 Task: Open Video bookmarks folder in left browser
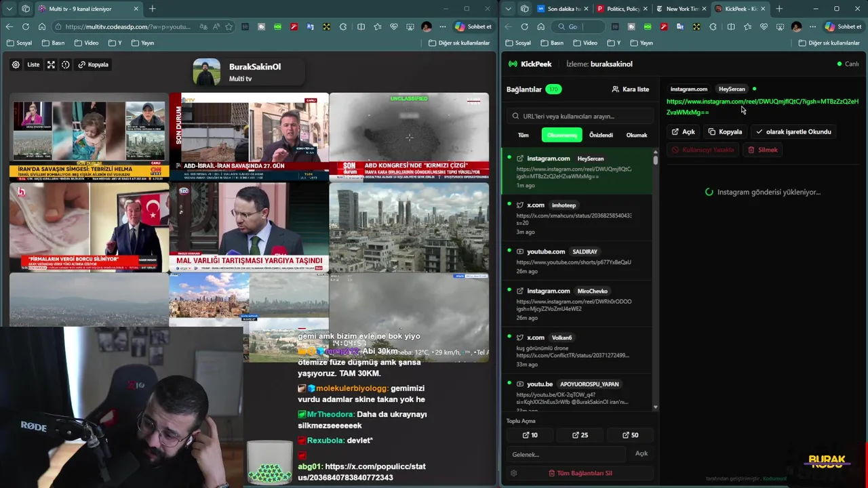tap(86, 43)
